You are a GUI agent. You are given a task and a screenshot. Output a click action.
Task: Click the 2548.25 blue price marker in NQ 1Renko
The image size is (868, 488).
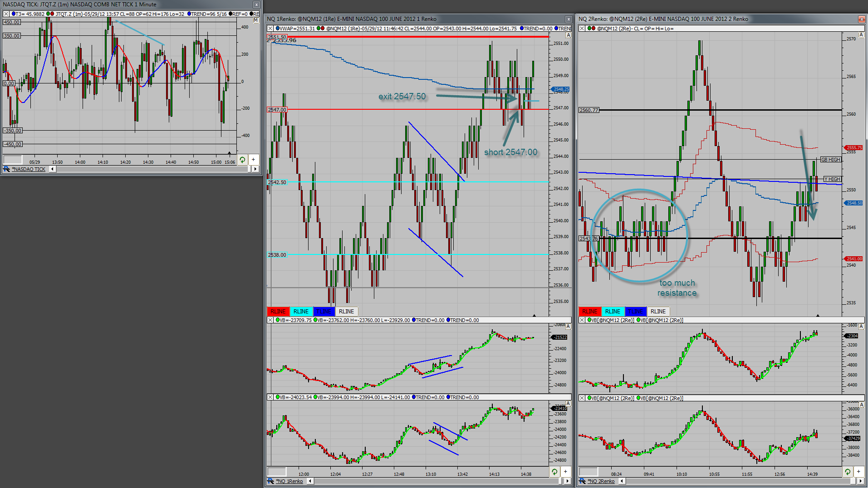click(x=561, y=89)
